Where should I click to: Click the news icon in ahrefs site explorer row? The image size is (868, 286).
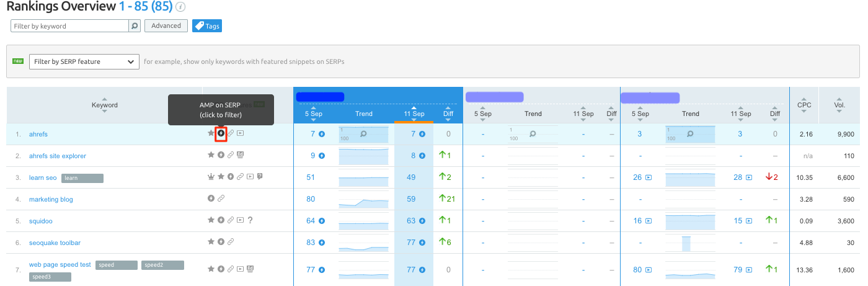point(241,155)
